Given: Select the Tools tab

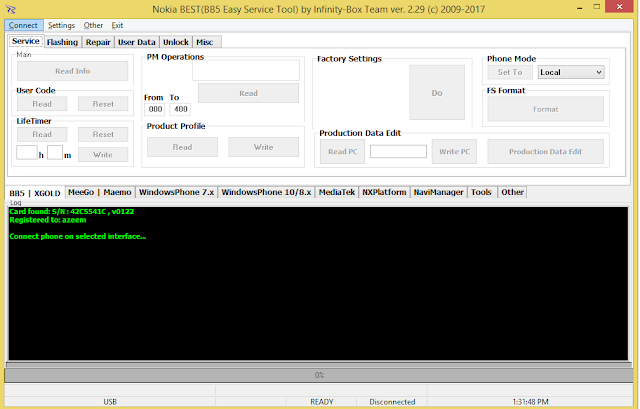Looking at the screenshot, I should coord(481,192).
